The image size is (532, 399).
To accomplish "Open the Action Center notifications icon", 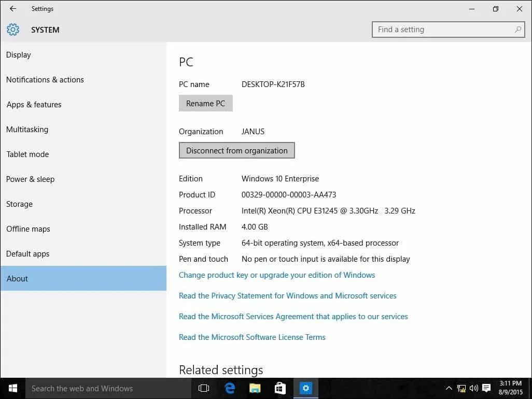I will click(486, 388).
